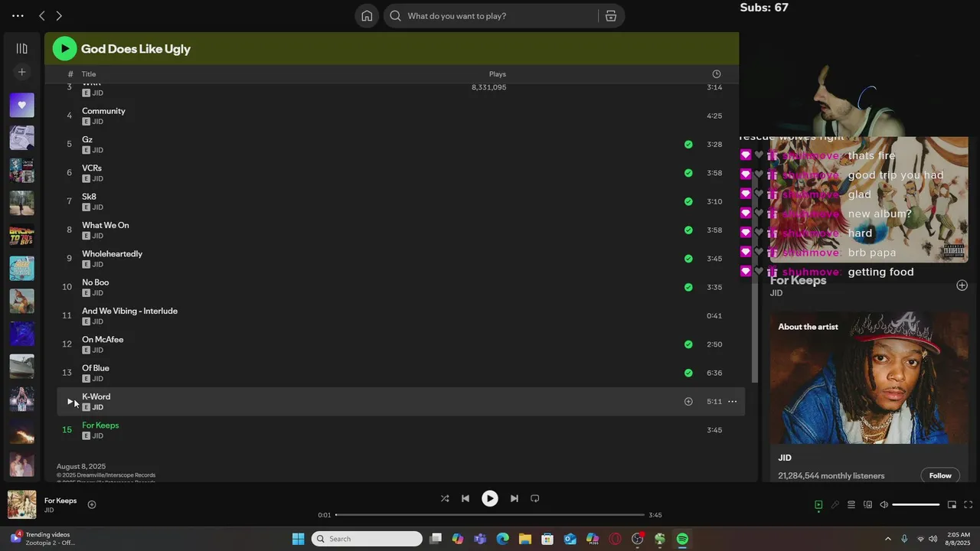Create playlist with plus sidebar icon

coord(21,72)
